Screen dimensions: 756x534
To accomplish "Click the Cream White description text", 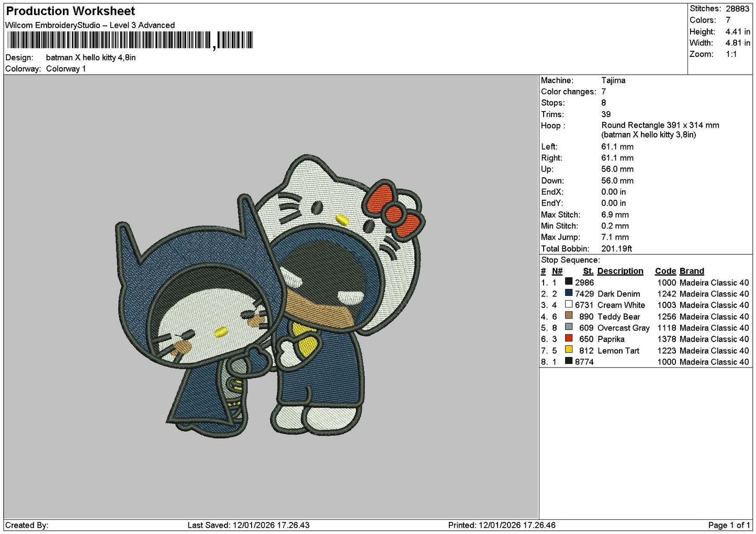I will (622, 305).
